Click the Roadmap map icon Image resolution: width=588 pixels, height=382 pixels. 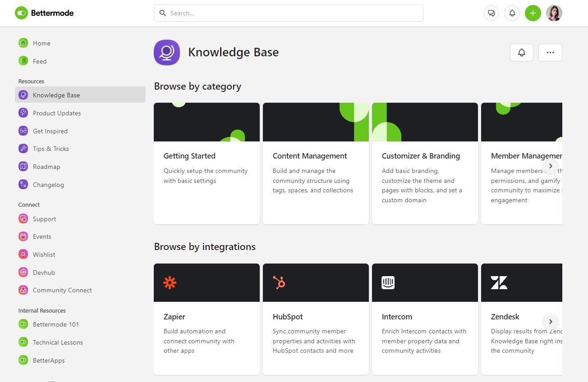click(23, 167)
